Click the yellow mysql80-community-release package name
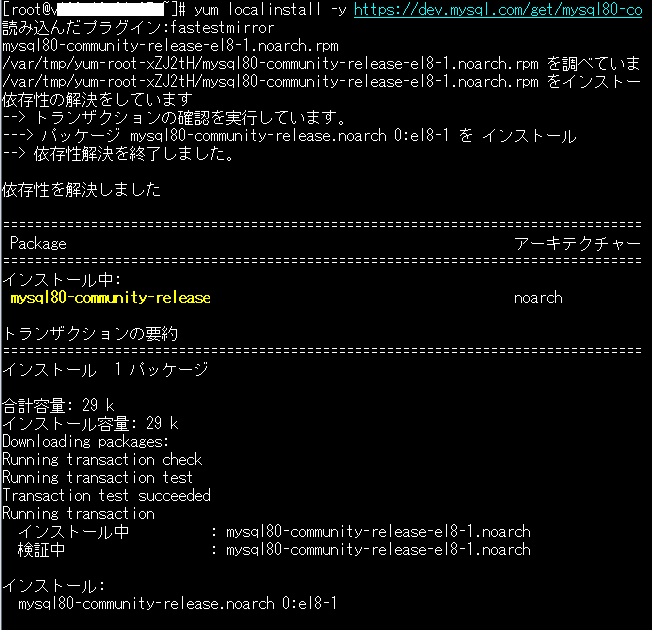652x630 pixels. coord(111,298)
